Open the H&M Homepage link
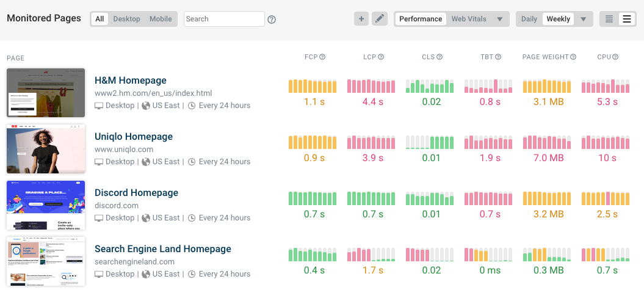Screen dimensions: 644x290 click(x=131, y=81)
